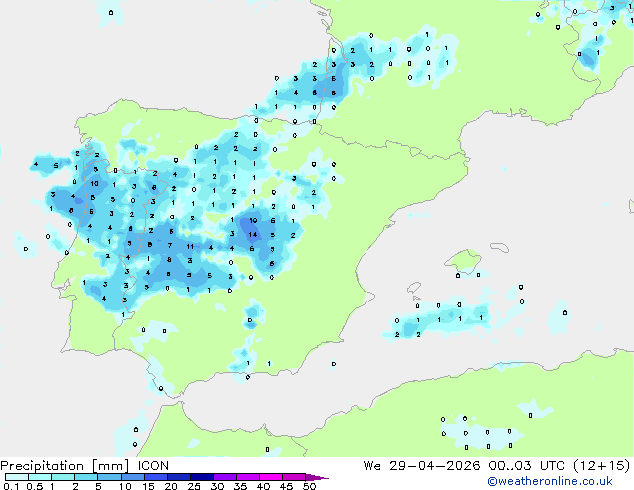The image size is (634, 490).
Task: Pick the 30–35 mm purple legend swatch
Action: pos(225,477)
